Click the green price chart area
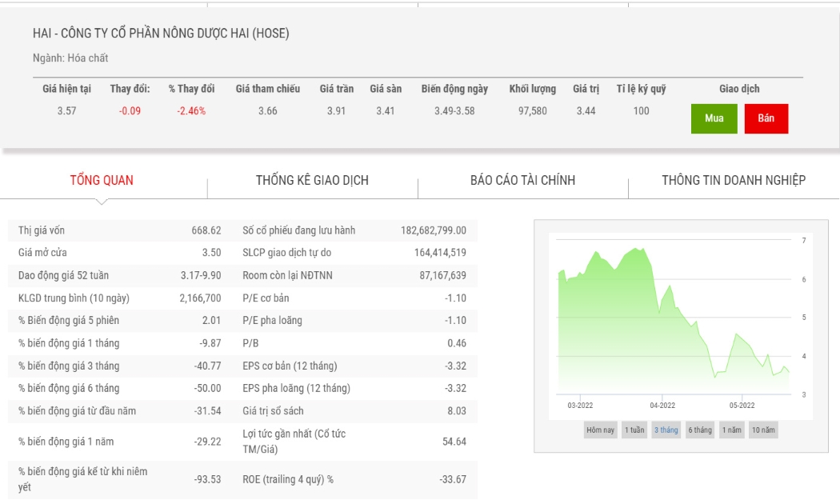 tap(674, 322)
